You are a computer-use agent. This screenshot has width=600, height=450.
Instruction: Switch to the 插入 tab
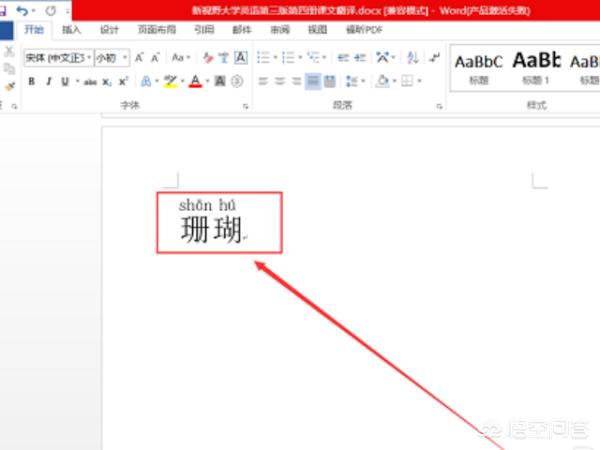point(71,30)
